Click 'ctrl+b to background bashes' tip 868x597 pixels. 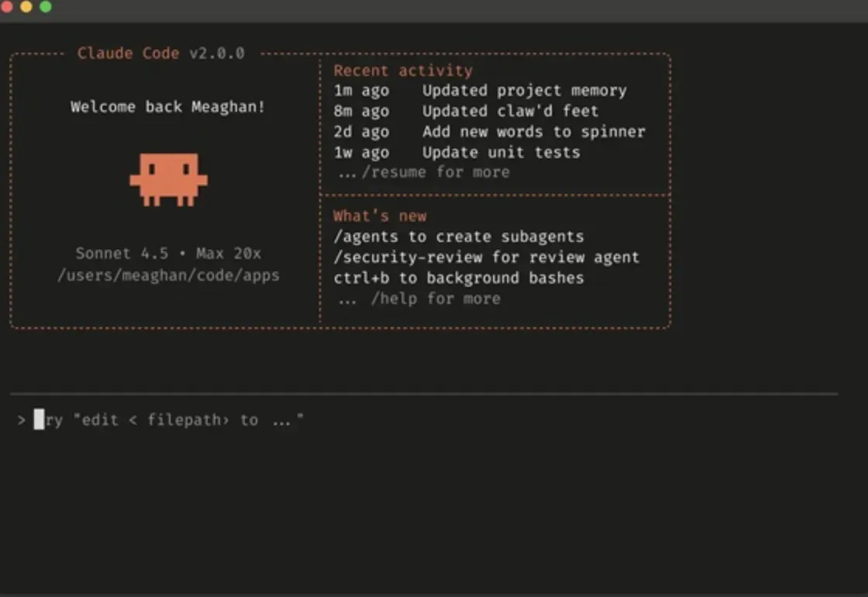point(459,278)
